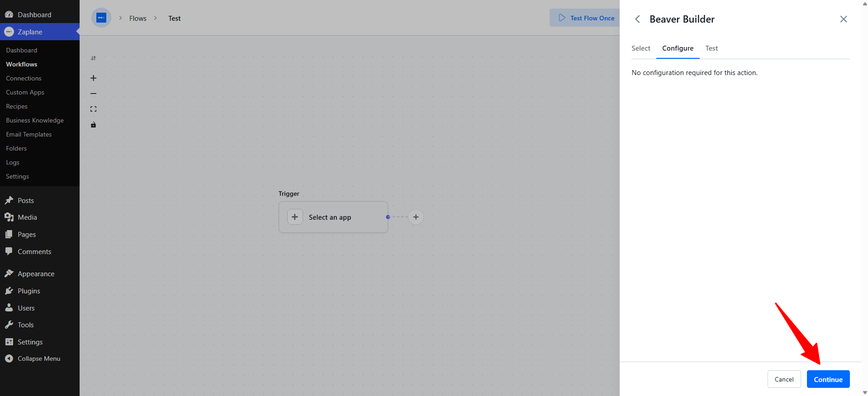The width and height of the screenshot is (868, 396).
Task: Open Connections in Zaplane submenu
Action: pyautogui.click(x=24, y=78)
